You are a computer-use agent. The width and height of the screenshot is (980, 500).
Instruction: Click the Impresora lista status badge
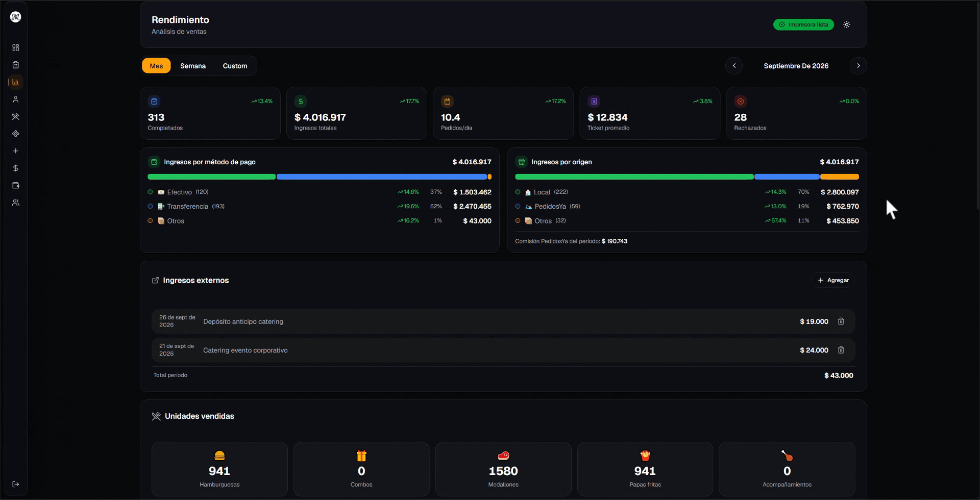pyautogui.click(x=803, y=24)
